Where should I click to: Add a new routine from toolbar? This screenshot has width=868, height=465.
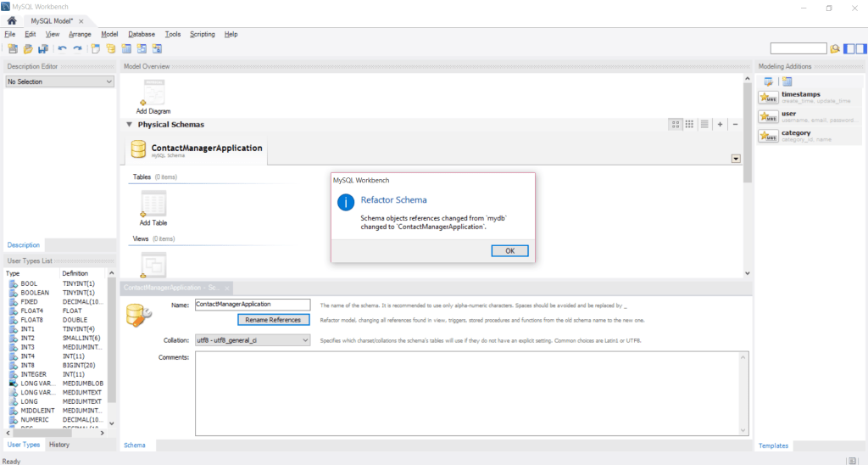(x=157, y=48)
